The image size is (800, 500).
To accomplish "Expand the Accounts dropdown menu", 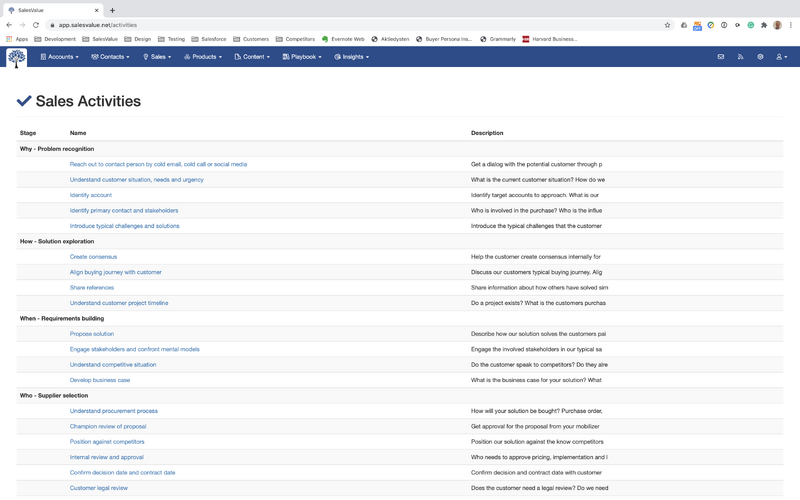I will (59, 57).
